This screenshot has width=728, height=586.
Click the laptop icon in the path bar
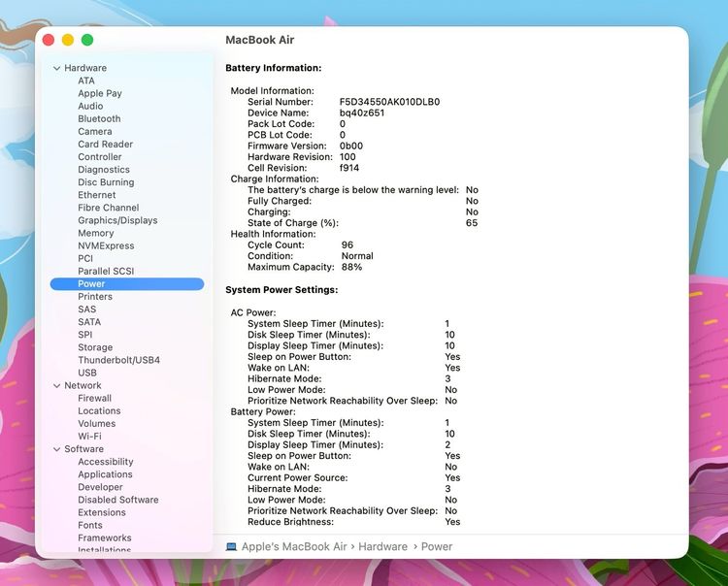(x=231, y=546)
